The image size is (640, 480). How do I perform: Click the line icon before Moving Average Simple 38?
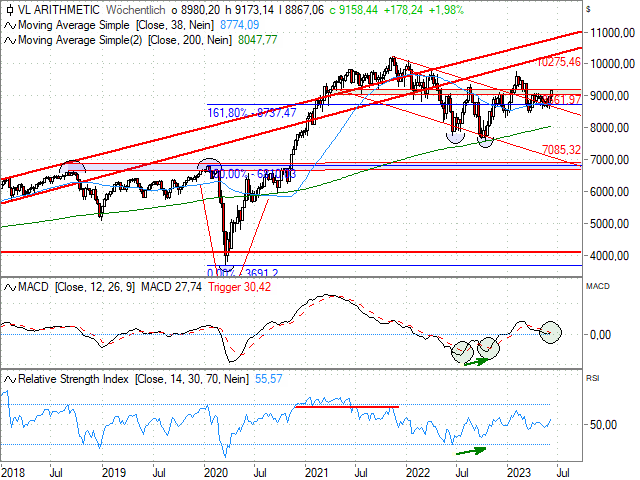click(10, 25)
